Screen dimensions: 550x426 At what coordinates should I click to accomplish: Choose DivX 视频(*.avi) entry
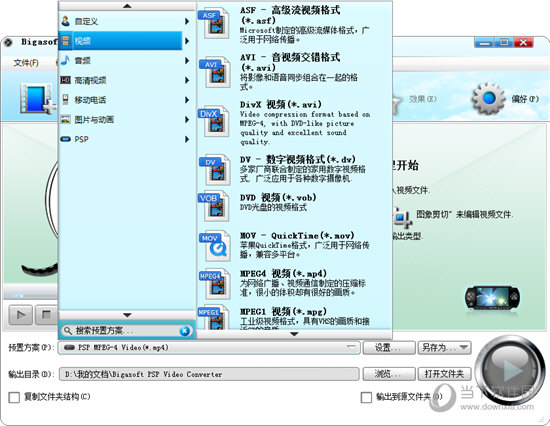click(x=294, y=123)
